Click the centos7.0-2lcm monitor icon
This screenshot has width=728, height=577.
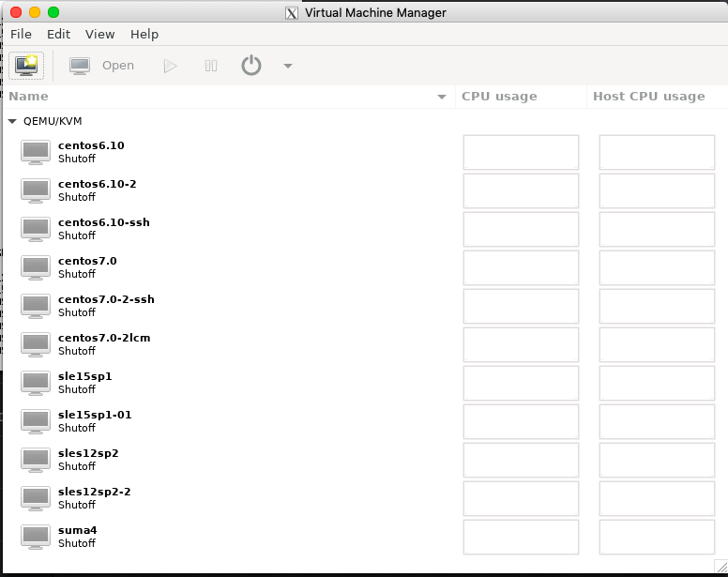pos(36,345)
